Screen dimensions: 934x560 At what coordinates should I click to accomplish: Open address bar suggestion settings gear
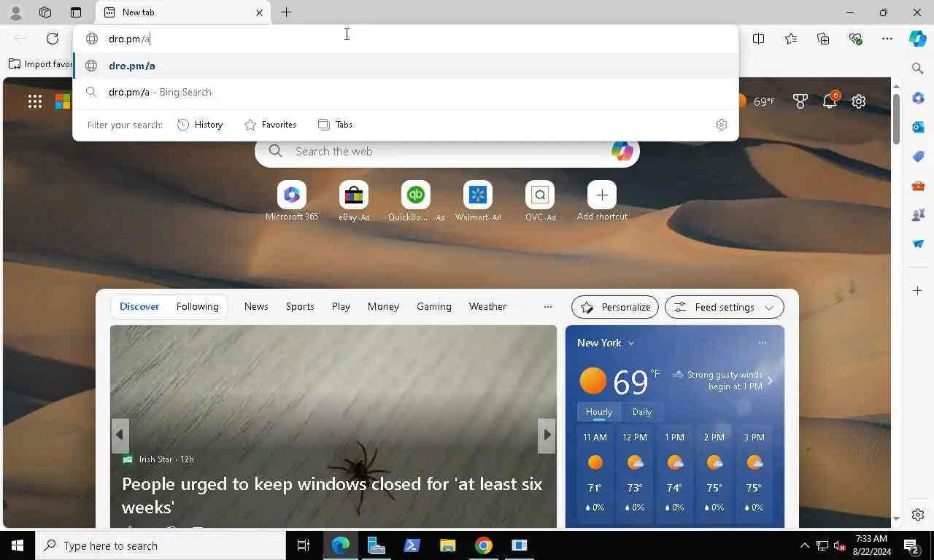(722, 125)
